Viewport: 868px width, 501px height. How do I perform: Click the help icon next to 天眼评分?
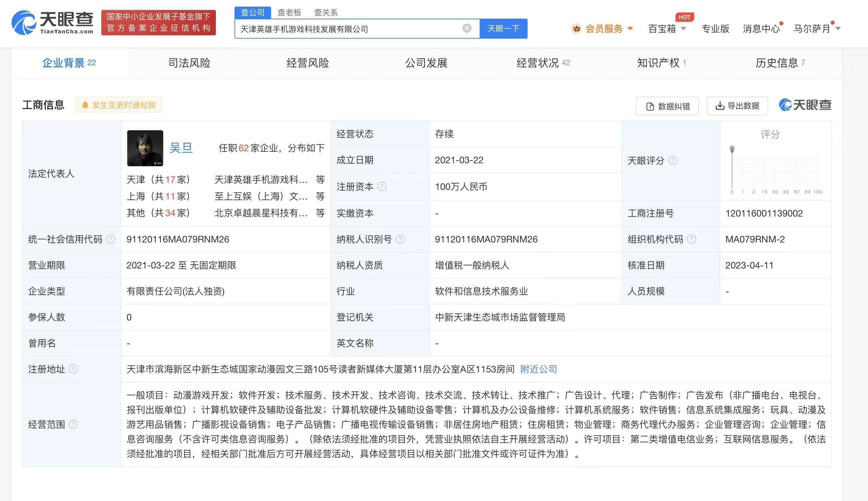672,160
